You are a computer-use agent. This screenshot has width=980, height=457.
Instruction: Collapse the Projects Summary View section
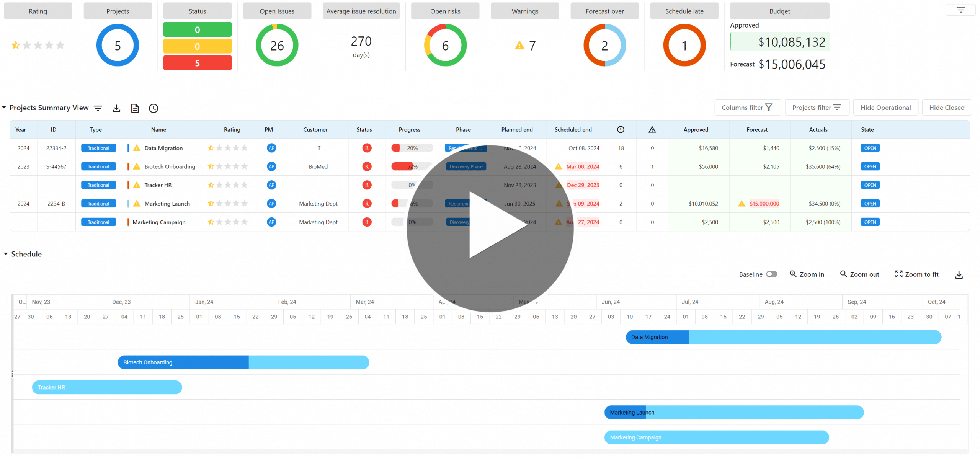click(4, 108)
